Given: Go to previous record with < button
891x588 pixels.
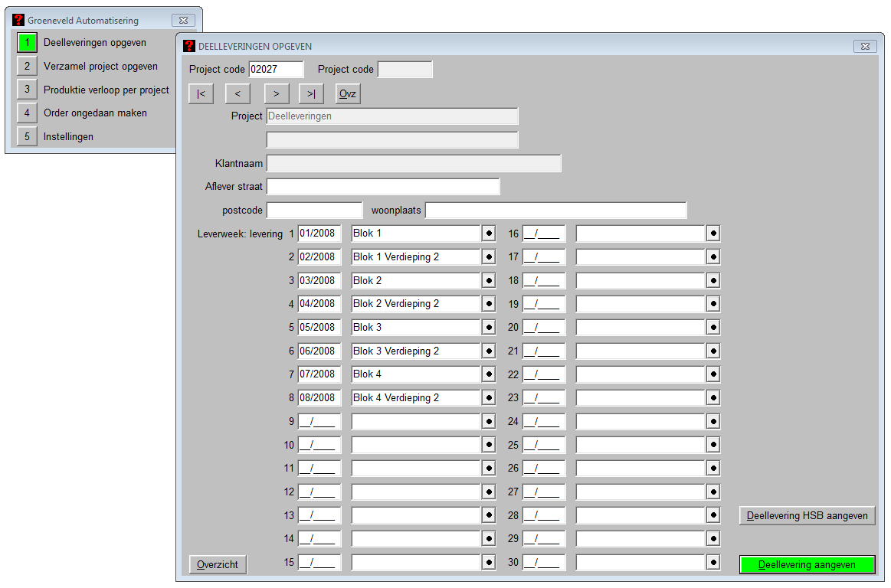Looking at the screenshot, I should [x=237, y=93].
